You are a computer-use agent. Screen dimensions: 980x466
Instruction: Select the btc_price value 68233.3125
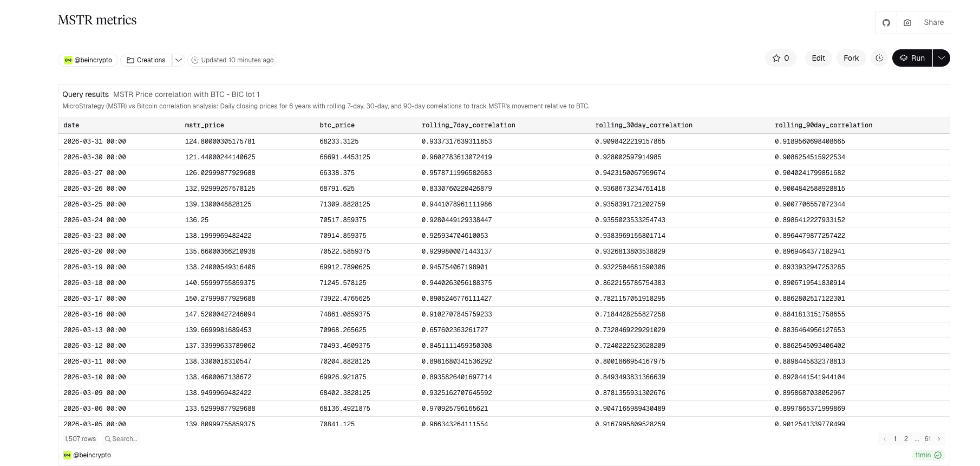[339, 141]
